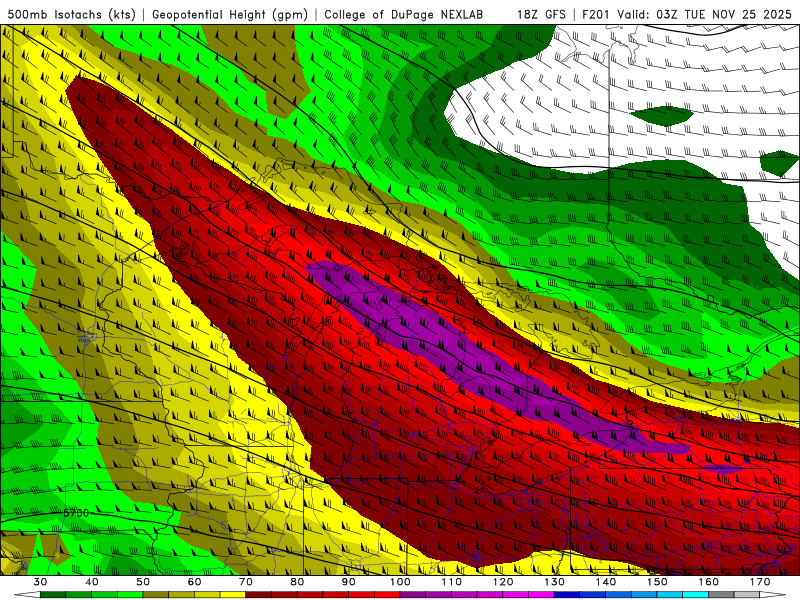Image resolution: width=800 pixels, height=600 pixels.
Task: Click the '140' value on the color scale
Action: pyautogui.click(x=606, y=582)
